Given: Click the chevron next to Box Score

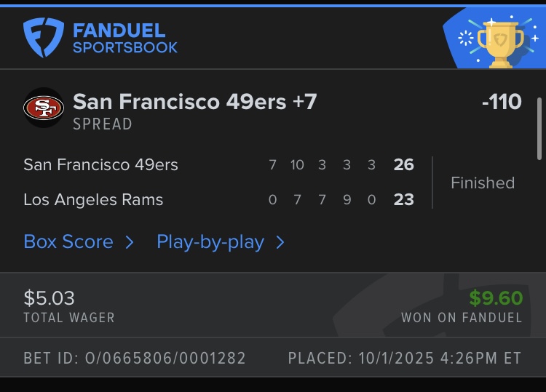Looking at the screenshot, I should point(130,242).
